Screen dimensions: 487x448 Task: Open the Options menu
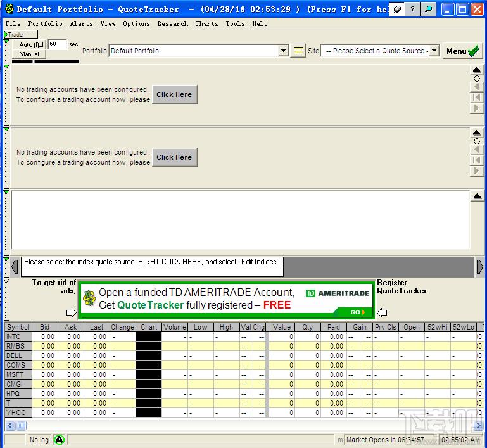(x=136, y=23)
